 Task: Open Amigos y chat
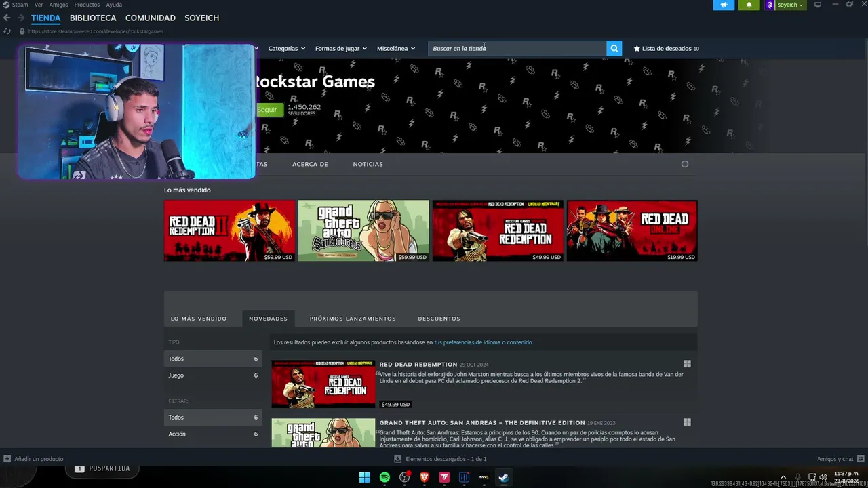(x=835, y=459)
